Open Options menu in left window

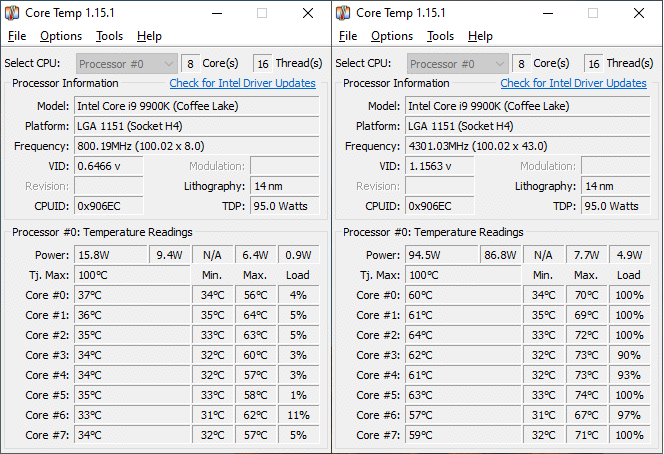pos(61,36)
